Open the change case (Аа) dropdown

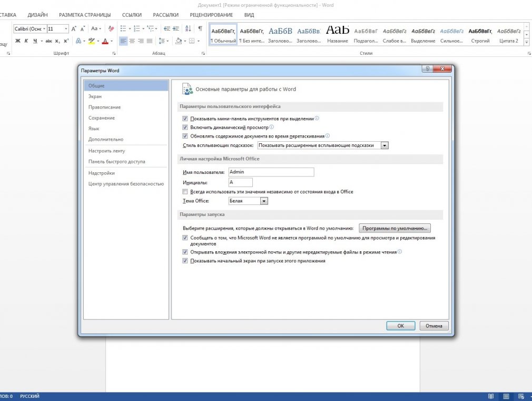click(96, 29)
